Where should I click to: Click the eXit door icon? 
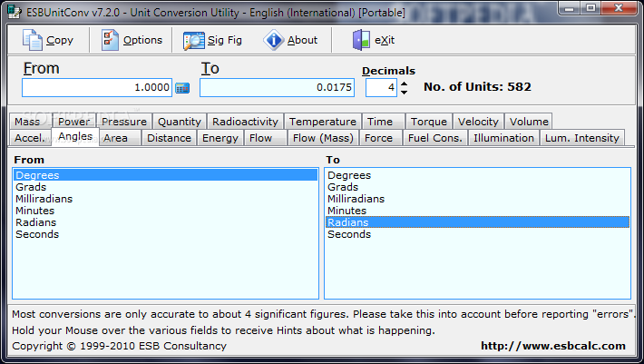(x=361, y=40)
